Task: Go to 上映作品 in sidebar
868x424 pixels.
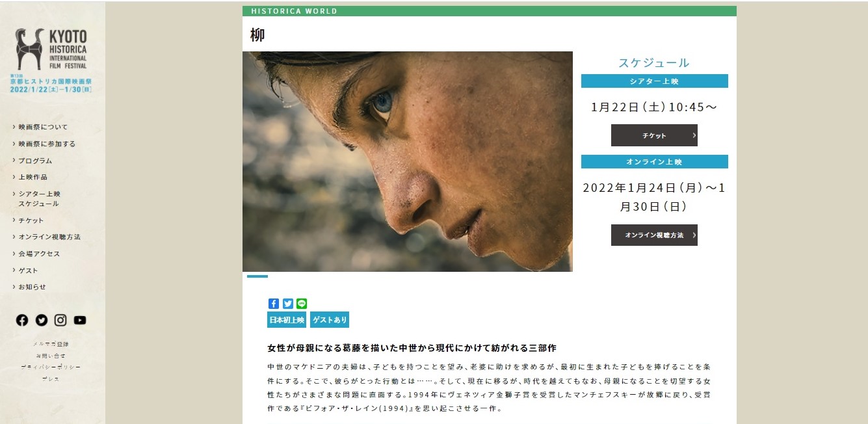Action: pyautogui.click(x=33, y=177)
